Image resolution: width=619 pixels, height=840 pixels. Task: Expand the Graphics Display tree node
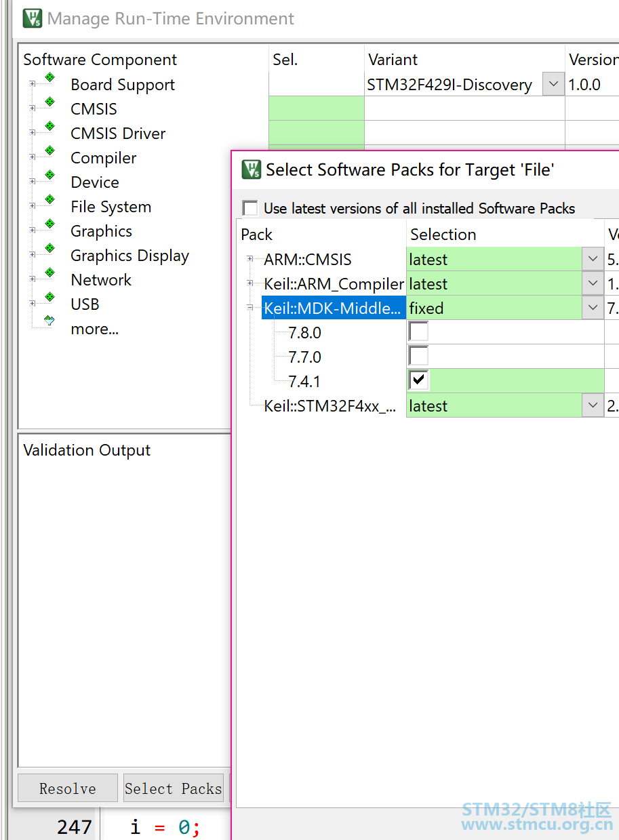pyautogui.click(x=32, y=256)
